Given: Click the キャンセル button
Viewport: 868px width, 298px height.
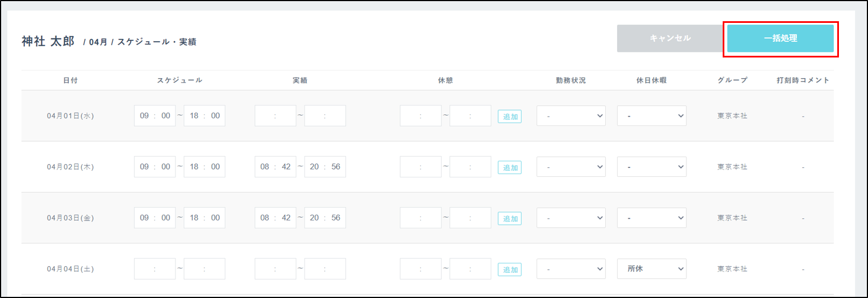Looking at the screenshot, I should click(x=670, y=39).
